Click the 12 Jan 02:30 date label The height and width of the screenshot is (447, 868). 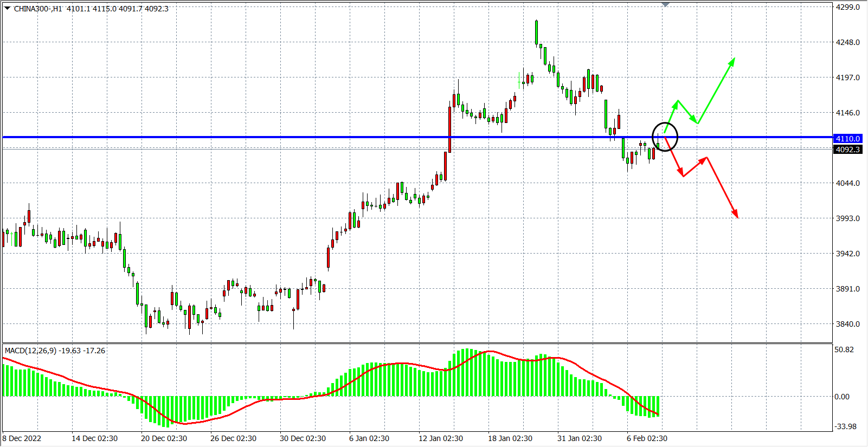440,438
